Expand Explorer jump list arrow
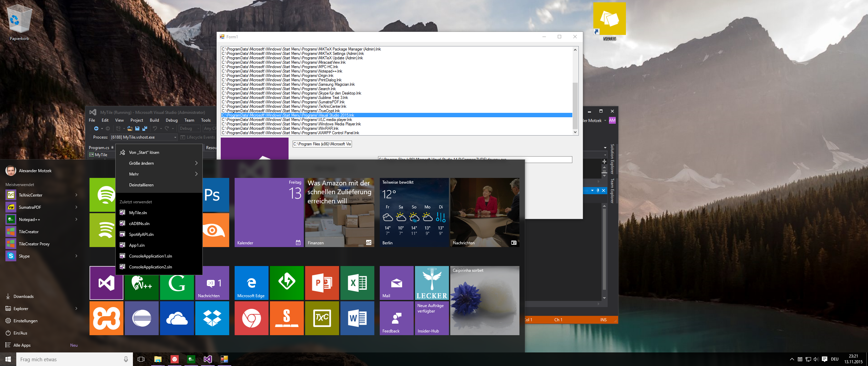This screenshot has height=366, width=868. [76, 309]
